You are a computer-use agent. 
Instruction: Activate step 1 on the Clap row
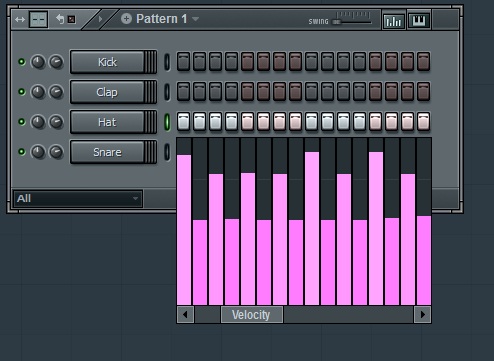coord(183,92)
